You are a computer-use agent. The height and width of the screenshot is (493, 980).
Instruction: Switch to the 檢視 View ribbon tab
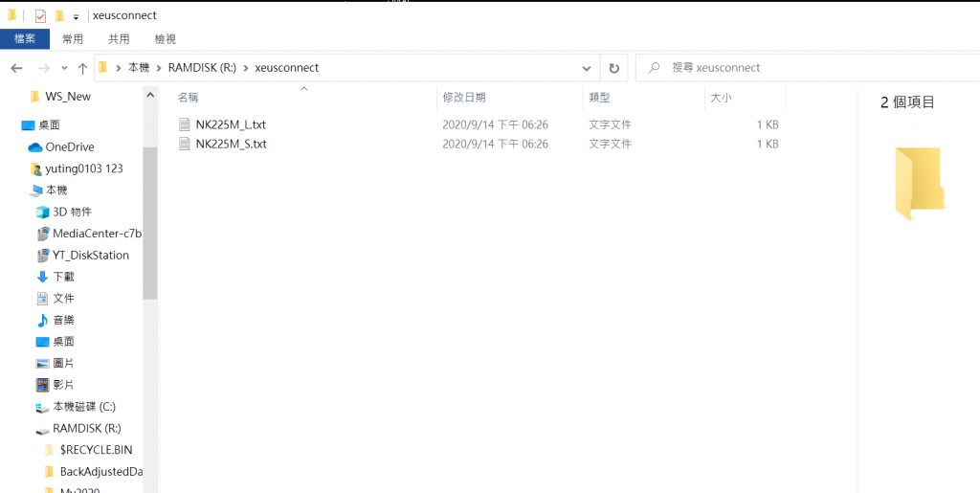pyautogui.click(x=165, y=39)
